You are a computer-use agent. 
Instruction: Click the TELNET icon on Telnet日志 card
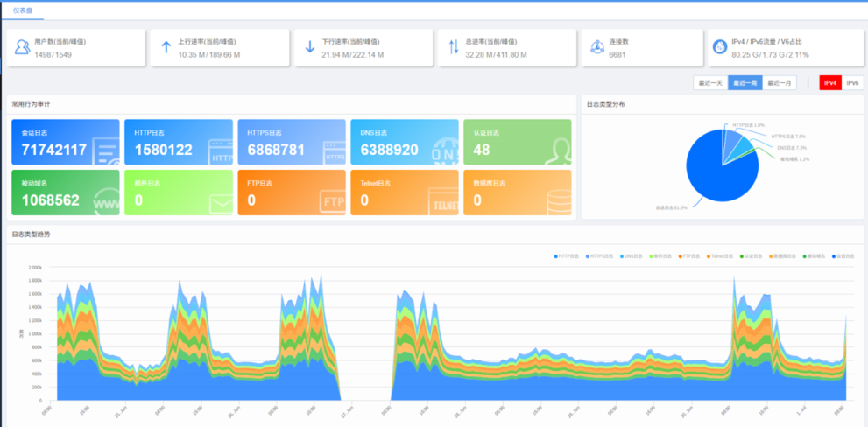pos(443,201)
